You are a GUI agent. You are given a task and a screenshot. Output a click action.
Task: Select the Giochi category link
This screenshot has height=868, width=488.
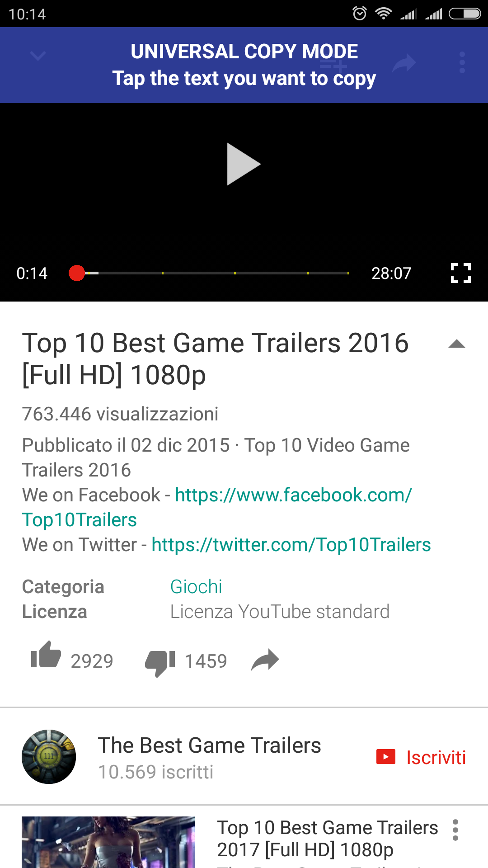196,587
